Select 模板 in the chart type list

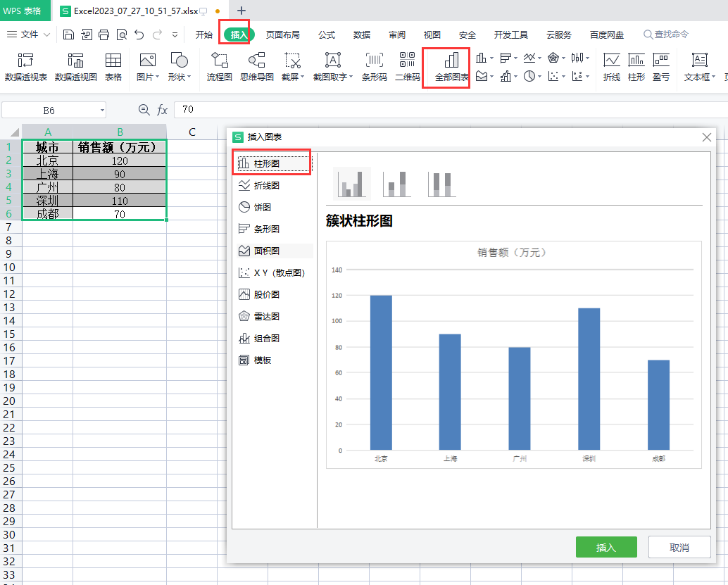pos(273,360)
